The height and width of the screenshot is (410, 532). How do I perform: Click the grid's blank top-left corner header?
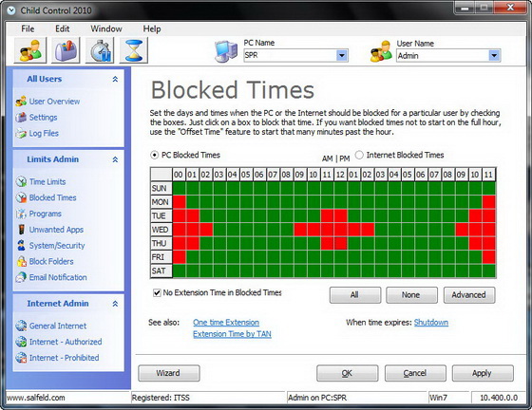click(161, 175)
